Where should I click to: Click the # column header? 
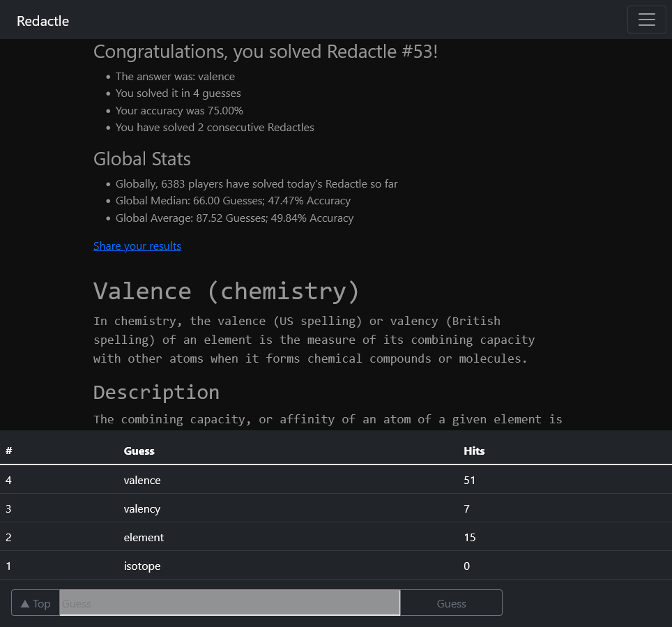coord(9,451)
